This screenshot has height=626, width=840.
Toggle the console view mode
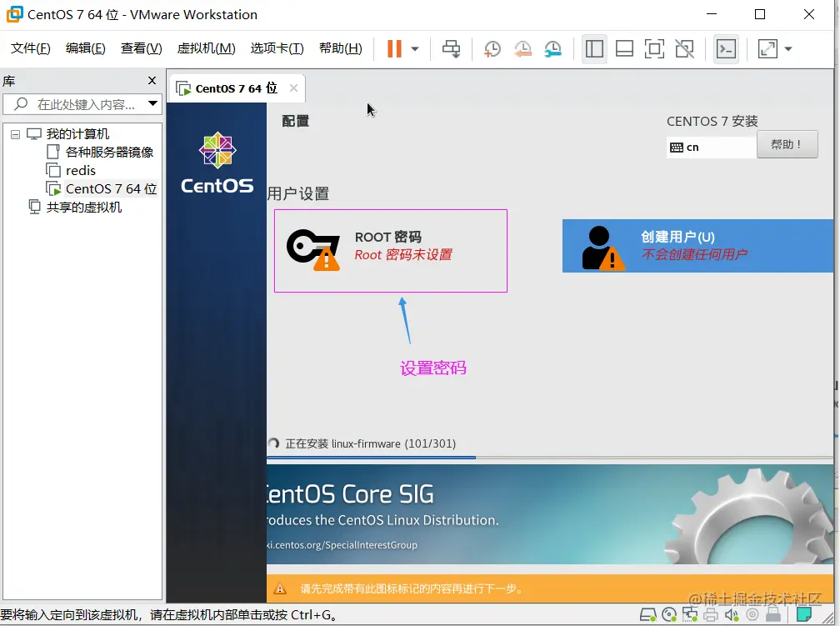tap(726, 49)
